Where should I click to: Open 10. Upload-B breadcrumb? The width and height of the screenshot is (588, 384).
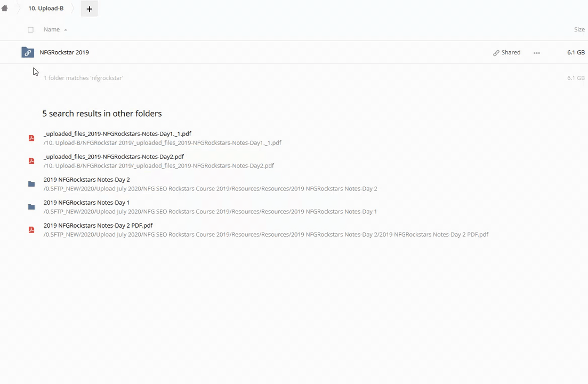[46, 9]
